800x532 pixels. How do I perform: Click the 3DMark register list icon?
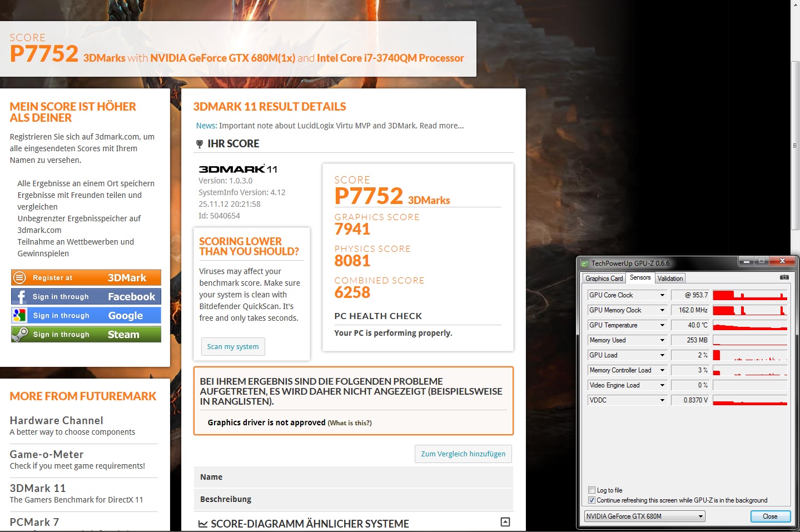coord(19,277)
